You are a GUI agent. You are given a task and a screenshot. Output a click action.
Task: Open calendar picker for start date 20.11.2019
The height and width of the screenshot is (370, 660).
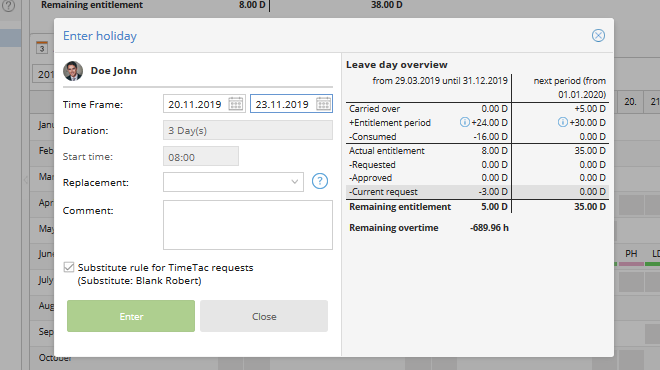(236, 104)
